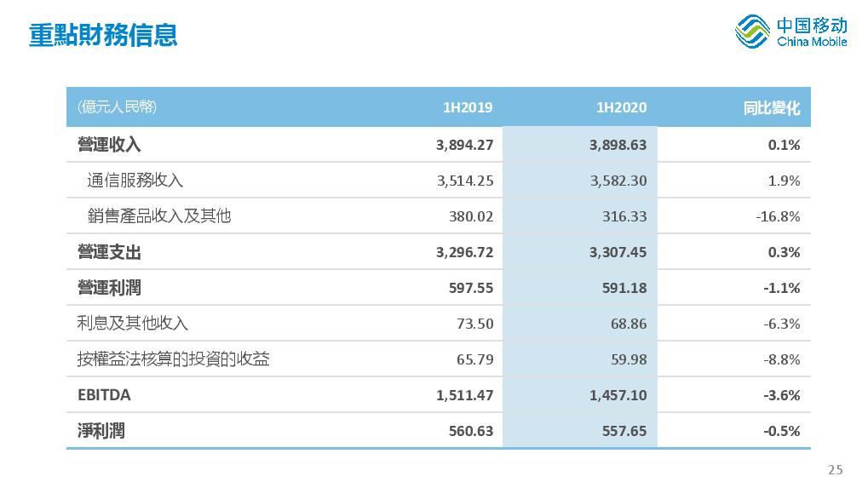Click the China Mobile logo icon
The height and width of the screenshot is (488, 868).
752,32
